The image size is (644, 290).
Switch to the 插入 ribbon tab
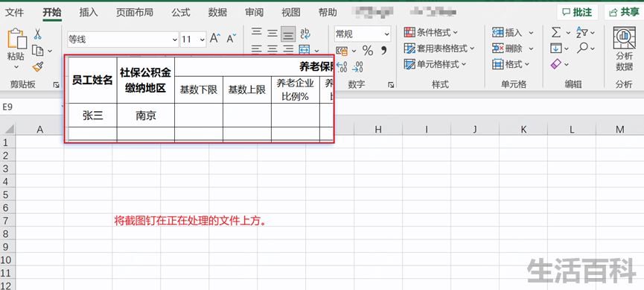point(89,13)
